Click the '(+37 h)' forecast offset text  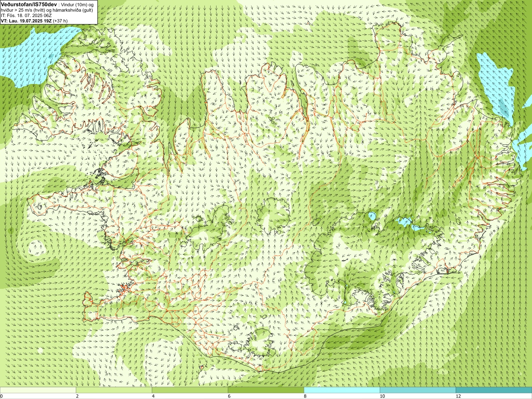pos(60,20)
